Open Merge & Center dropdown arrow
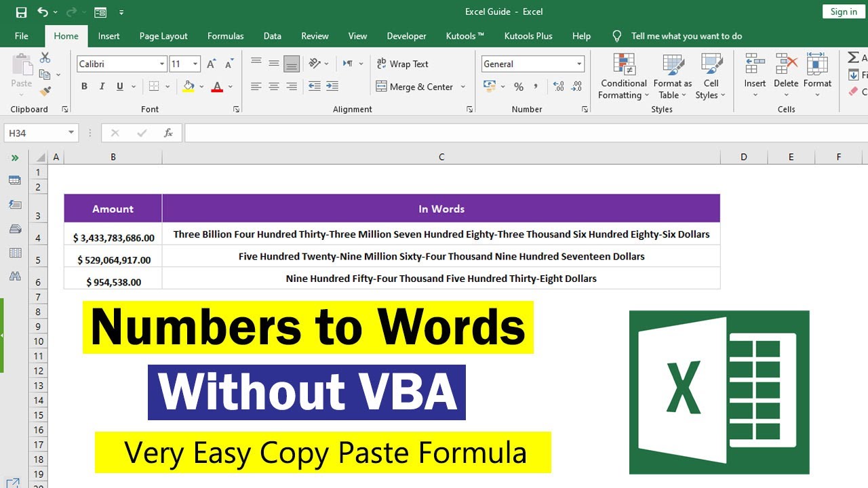 (463, 87)
